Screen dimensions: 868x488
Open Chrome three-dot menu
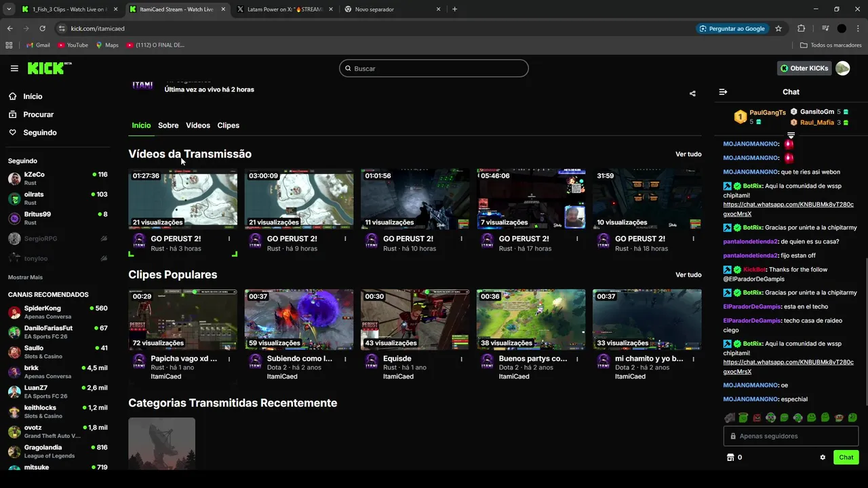pos(859,28)
